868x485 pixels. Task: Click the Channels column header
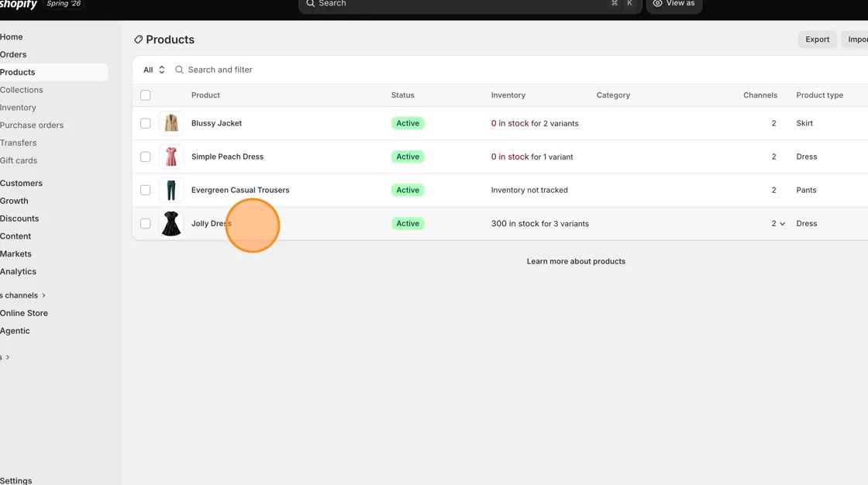[760, 95]
